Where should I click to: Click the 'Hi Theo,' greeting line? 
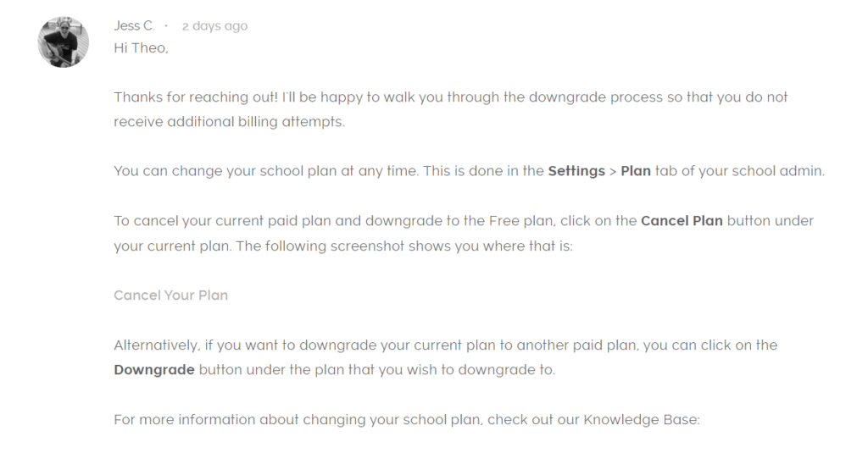click(x=142, y=48)
